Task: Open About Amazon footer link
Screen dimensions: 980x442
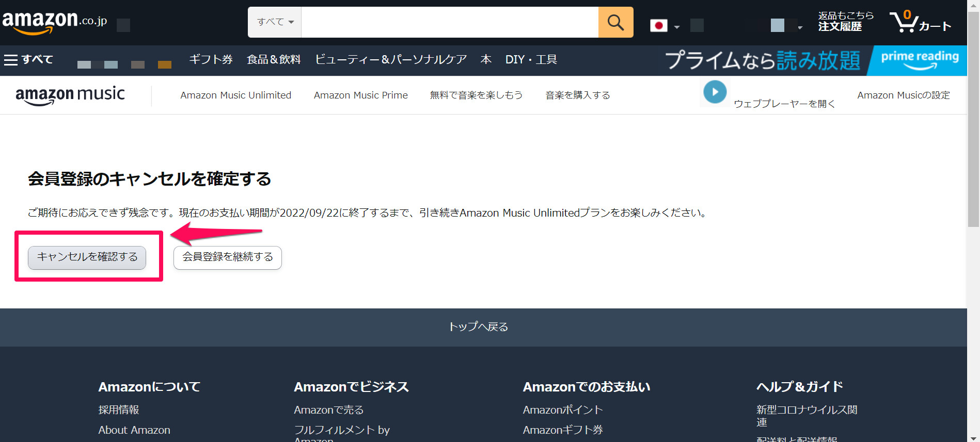Action: (x=134, y=430)
